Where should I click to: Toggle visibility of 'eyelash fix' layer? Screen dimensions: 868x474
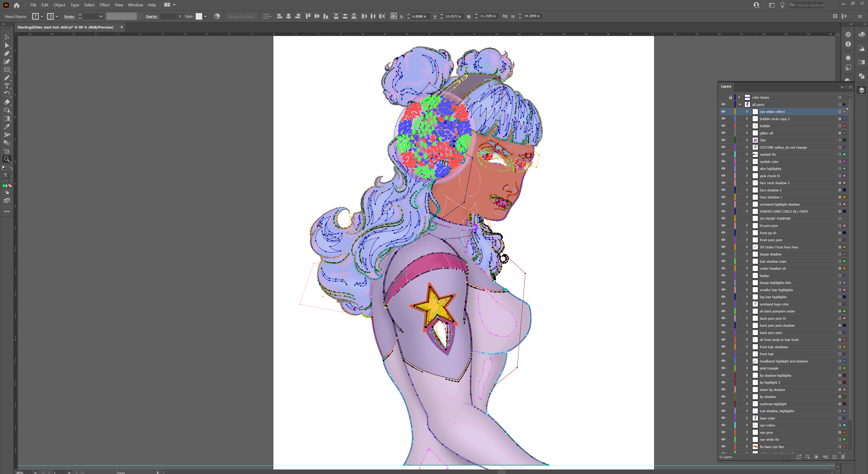click(x=723, y=154)
